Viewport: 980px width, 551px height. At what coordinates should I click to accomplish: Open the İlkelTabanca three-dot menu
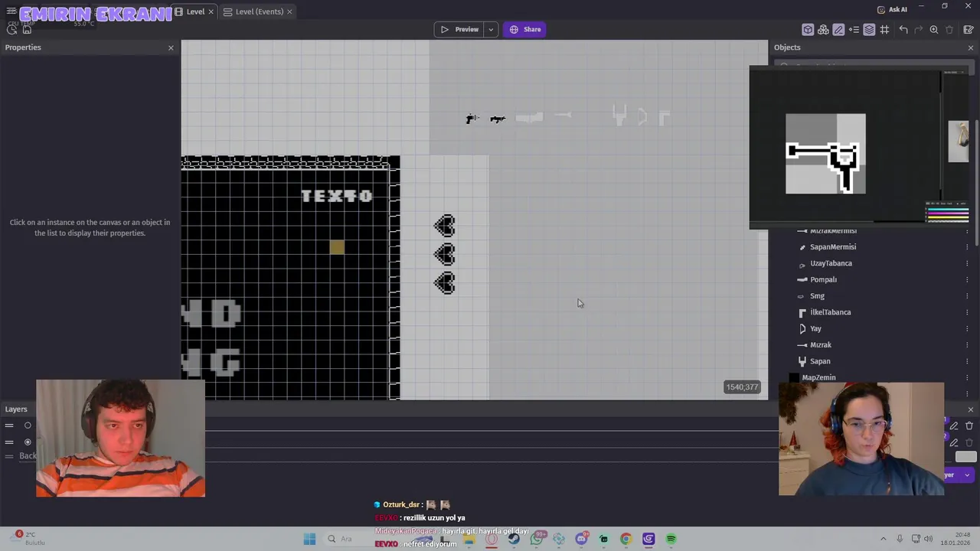[x=967, y=312]
